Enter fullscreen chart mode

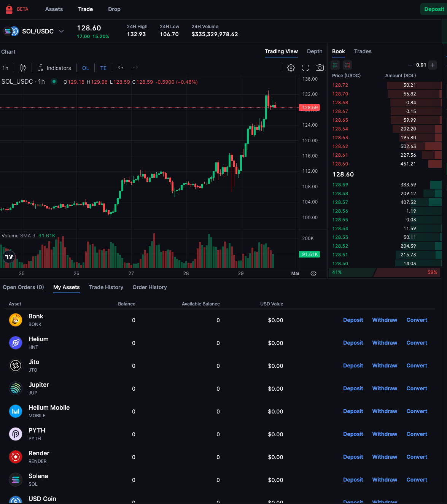(305, 68)
